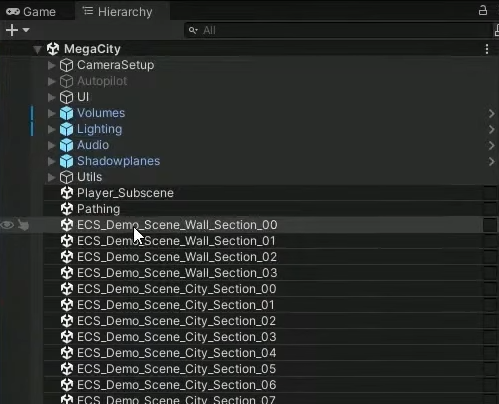Expand the Lighting prefab
The image size is (499, 404).
click(x=51, y=129)
